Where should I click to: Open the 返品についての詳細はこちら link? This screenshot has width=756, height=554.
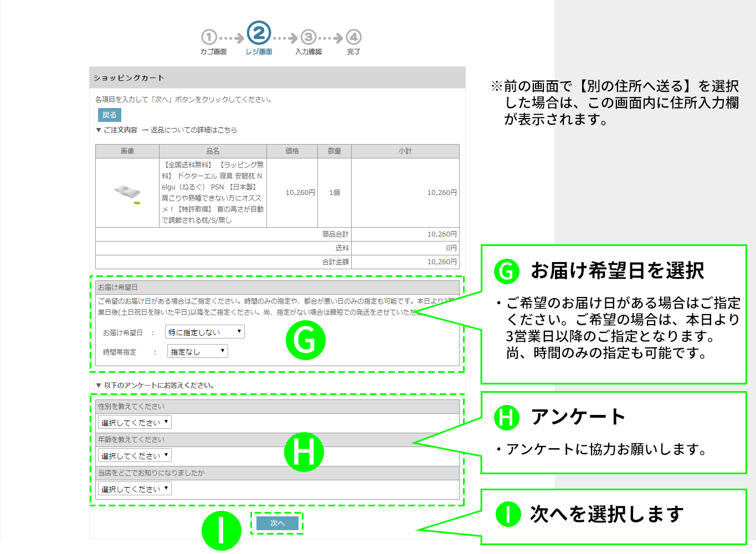194,130
